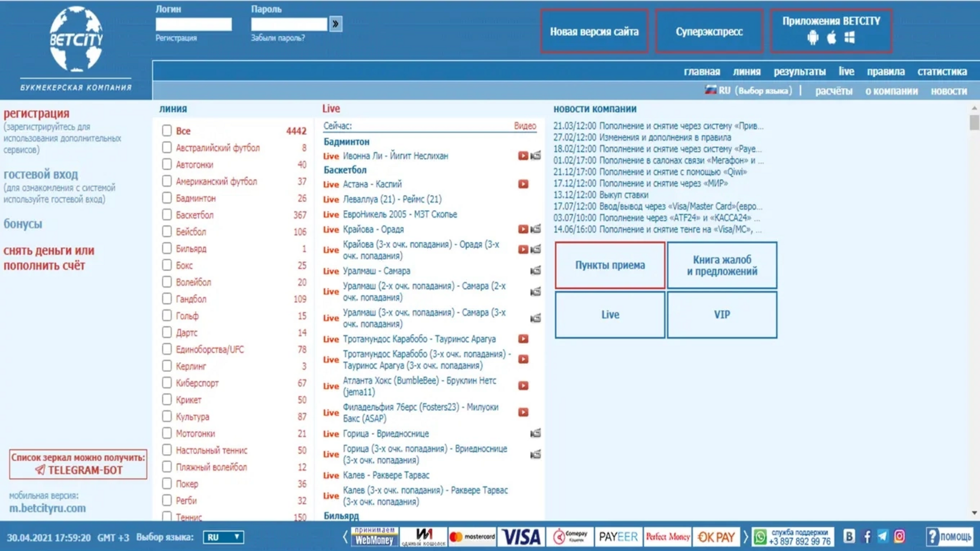
Task: Click the Mastercard payment icon
Action: [x=472, y=537]
